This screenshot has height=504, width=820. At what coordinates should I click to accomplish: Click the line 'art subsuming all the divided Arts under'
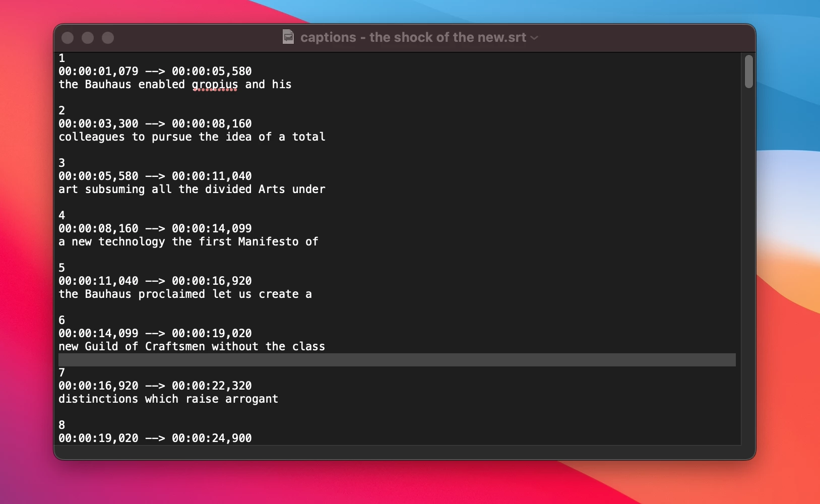coord(192,190)
